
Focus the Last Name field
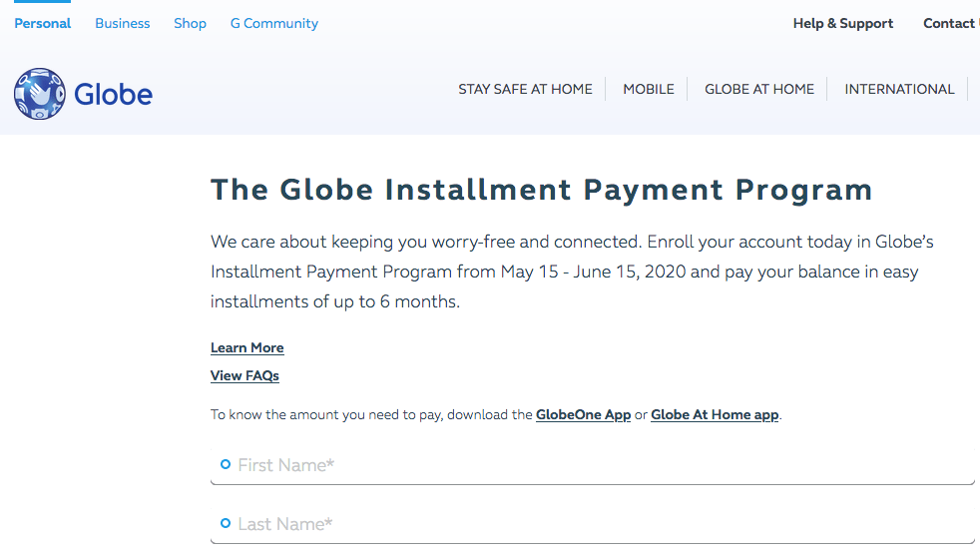coord(593,524)
